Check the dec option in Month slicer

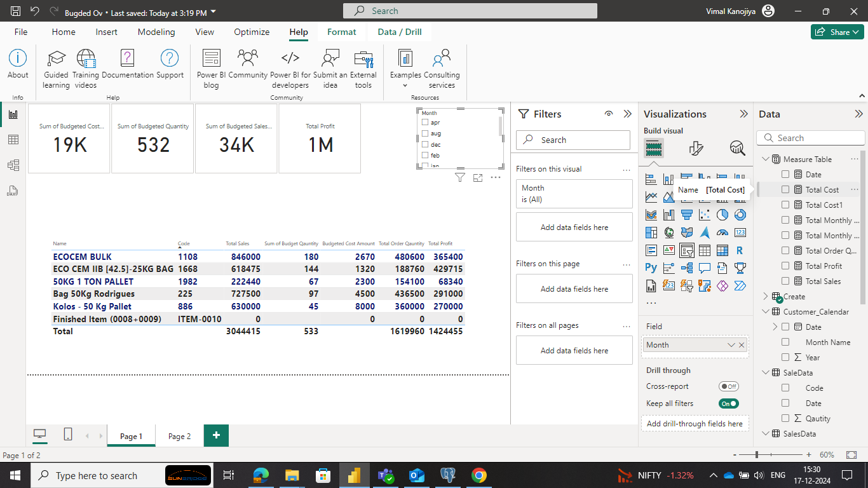(x=425, y=144)
